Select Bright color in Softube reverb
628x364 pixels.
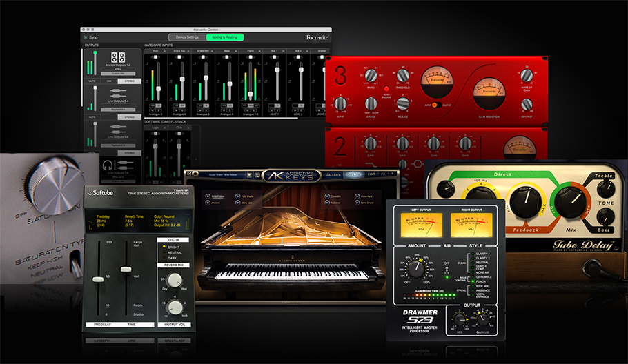click(164, 247)
